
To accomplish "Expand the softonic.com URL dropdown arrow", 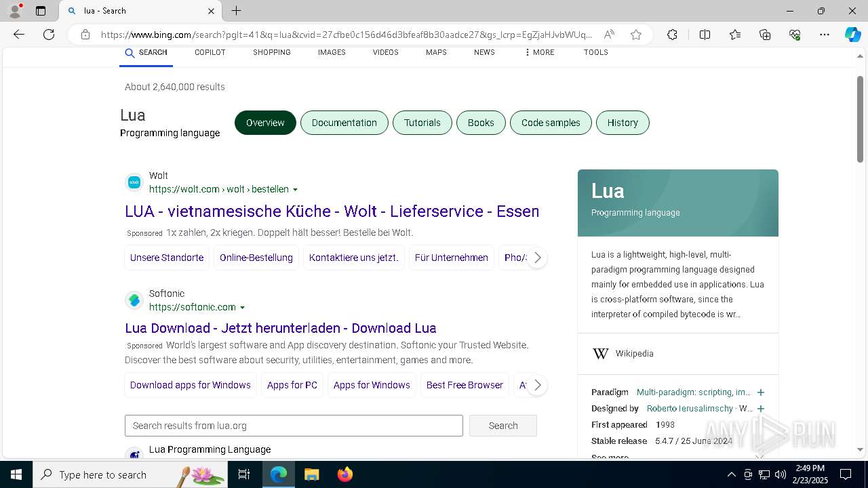I will (242, 308).
